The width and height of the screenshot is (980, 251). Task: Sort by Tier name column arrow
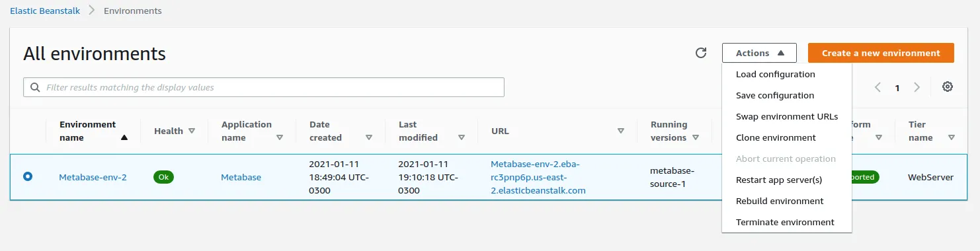click(x=951, y=137)
